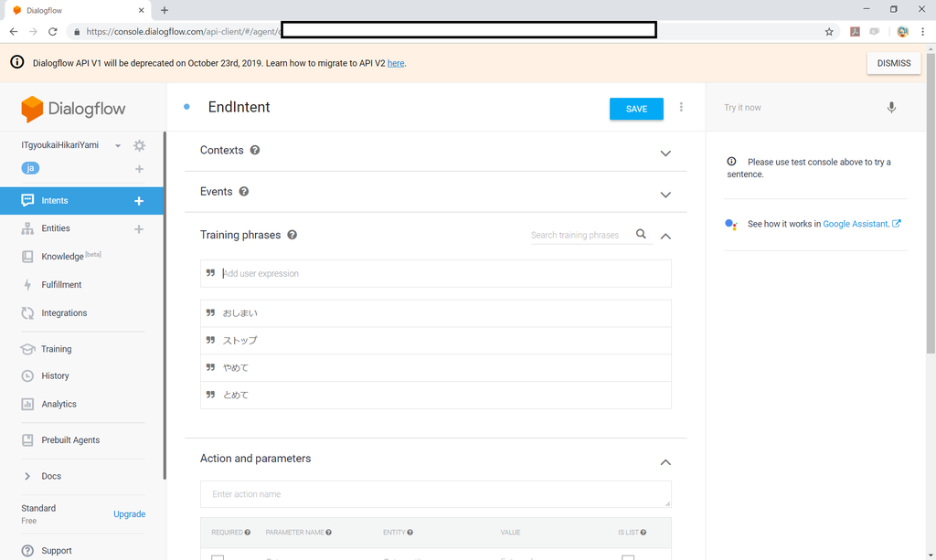Click the IS LIST help icon
The width and height of the screenshot is (936, 560).
(643, 533)
